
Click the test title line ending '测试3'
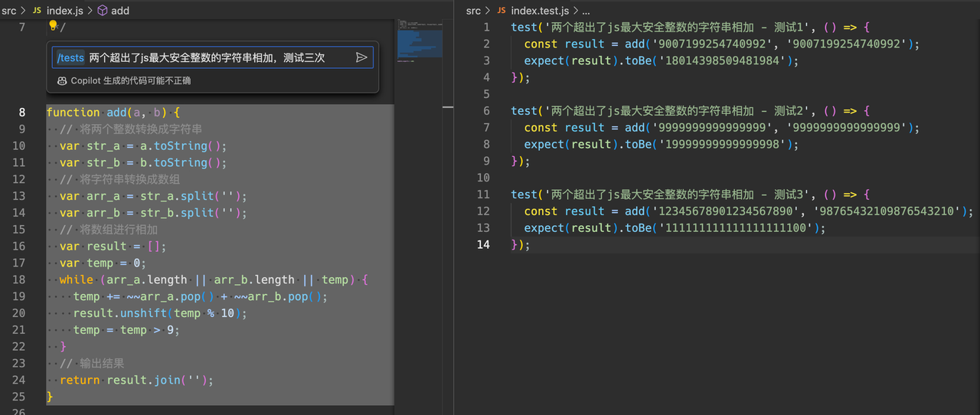691,194
